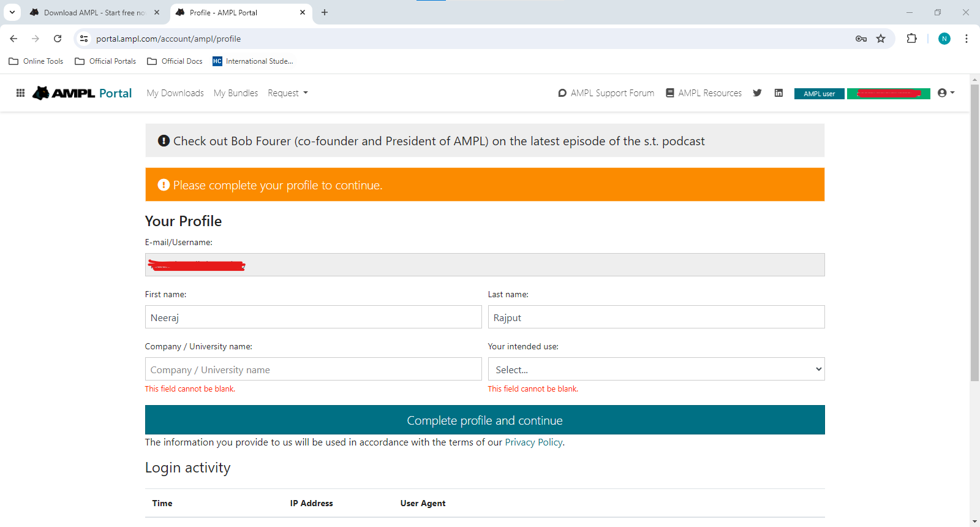Image resolution: width=980 pixels, height=527 pixels.
Task: Close the Profile - AMPL Portal tab
Action: click(303, 12)
